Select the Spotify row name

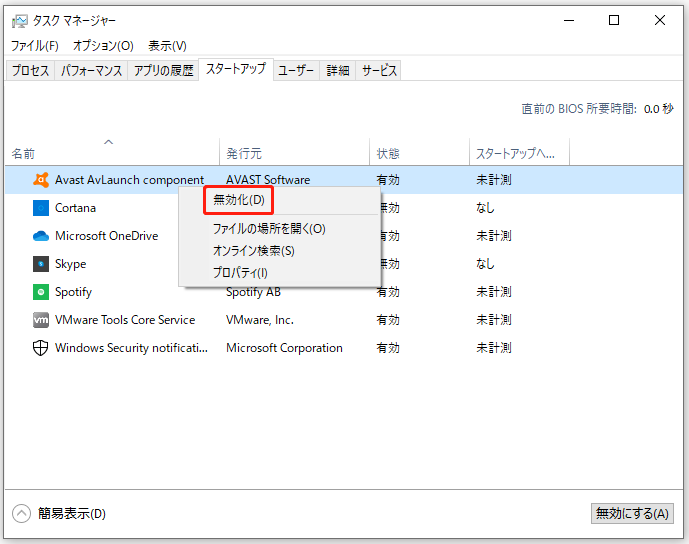[73, 292]
